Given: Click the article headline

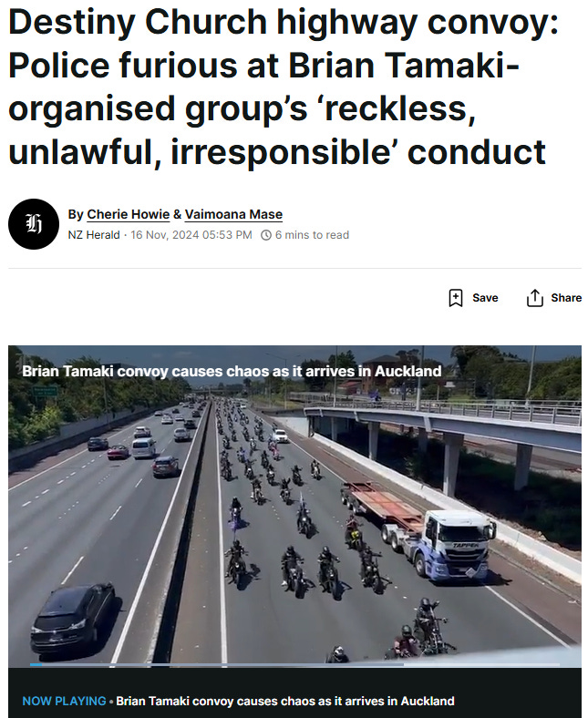Looking at the screenshot, I should click(284, 87).
